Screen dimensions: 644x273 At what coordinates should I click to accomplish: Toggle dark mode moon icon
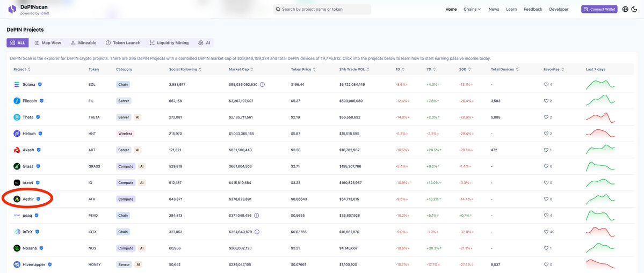click(x=634, y=9)
